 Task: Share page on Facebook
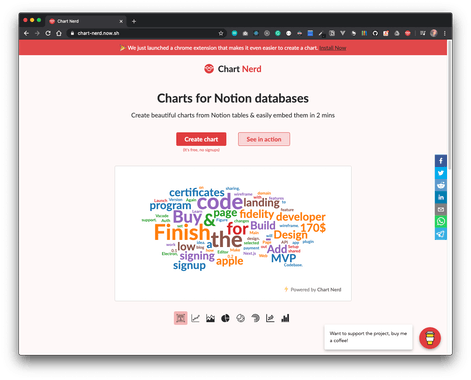(x=441, y=161)
